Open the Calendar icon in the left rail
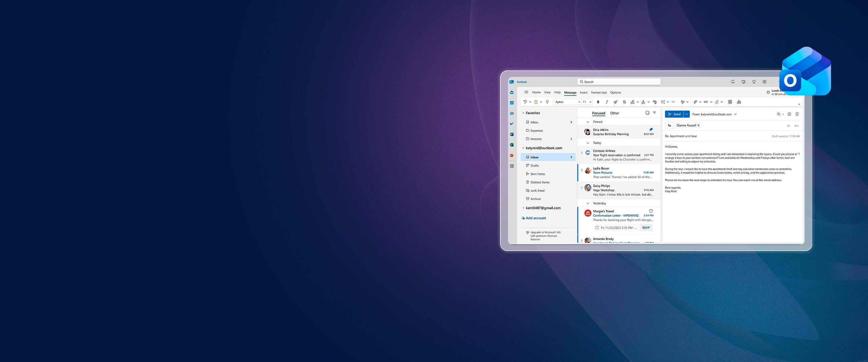Viewport: 868px width, 362px height. coord(512,103)
